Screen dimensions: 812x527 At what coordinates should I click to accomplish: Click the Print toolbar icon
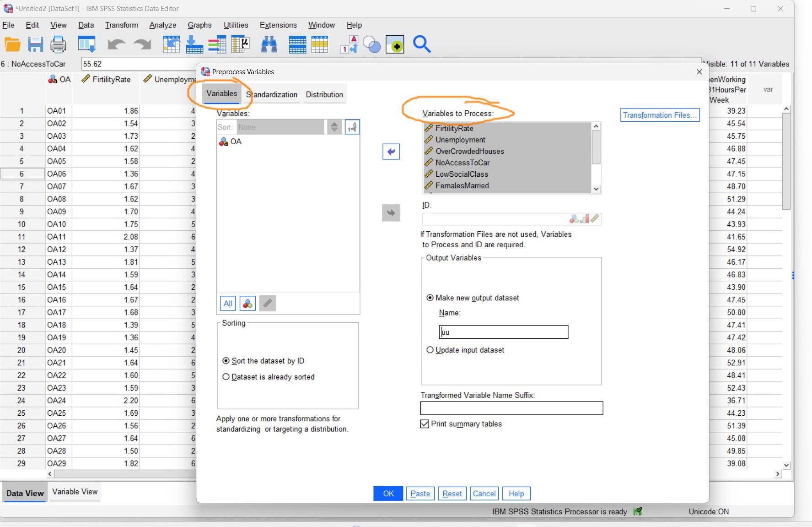[x=59, y=44]
